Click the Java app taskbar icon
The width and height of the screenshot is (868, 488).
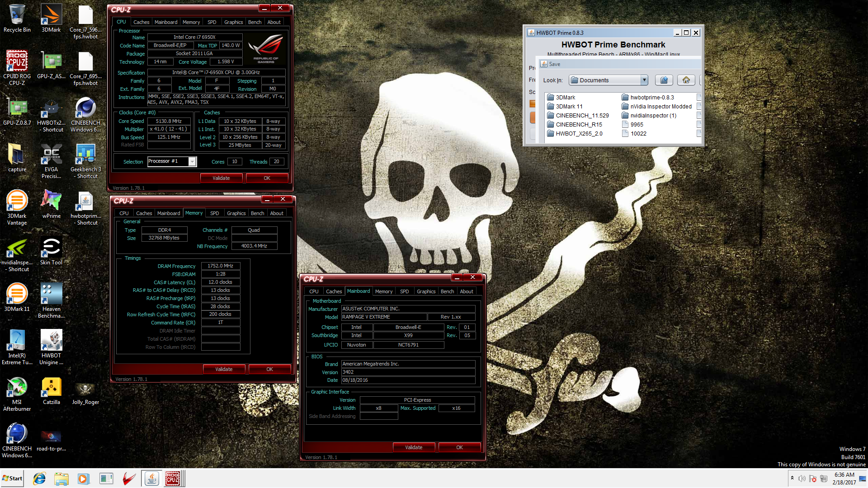click(151, 479)
